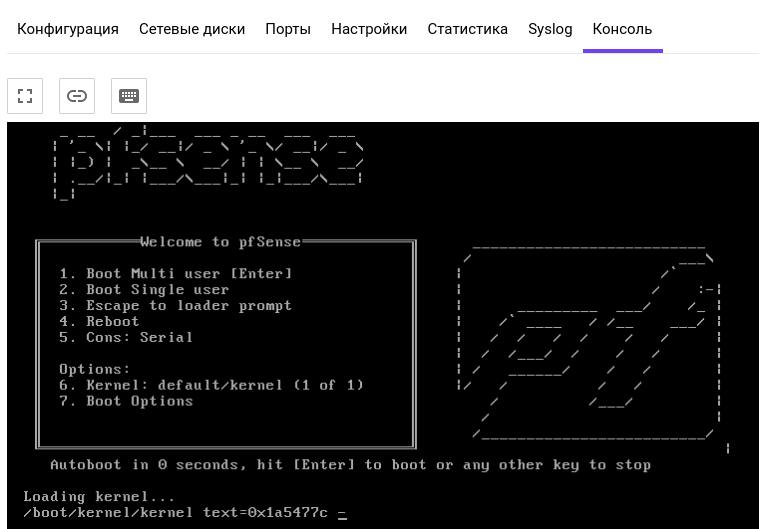Click 'Escape to loader prompt' line
The image size is (771, 529).
pos(176,305)
